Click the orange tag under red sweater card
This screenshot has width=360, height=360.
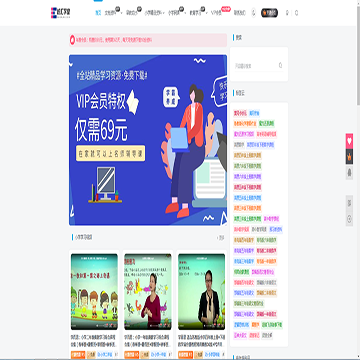pos(131,355)
